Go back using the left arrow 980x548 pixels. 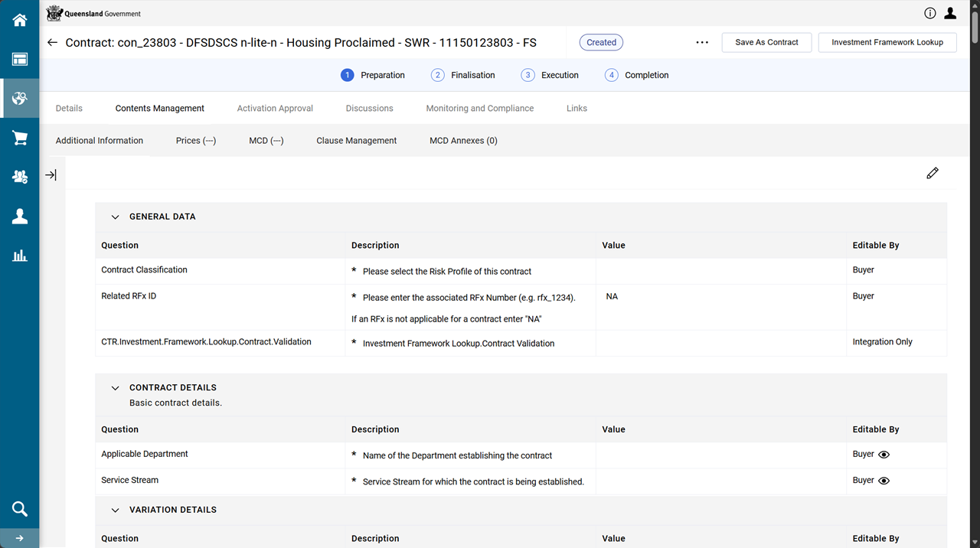click(x=52, y=43)
